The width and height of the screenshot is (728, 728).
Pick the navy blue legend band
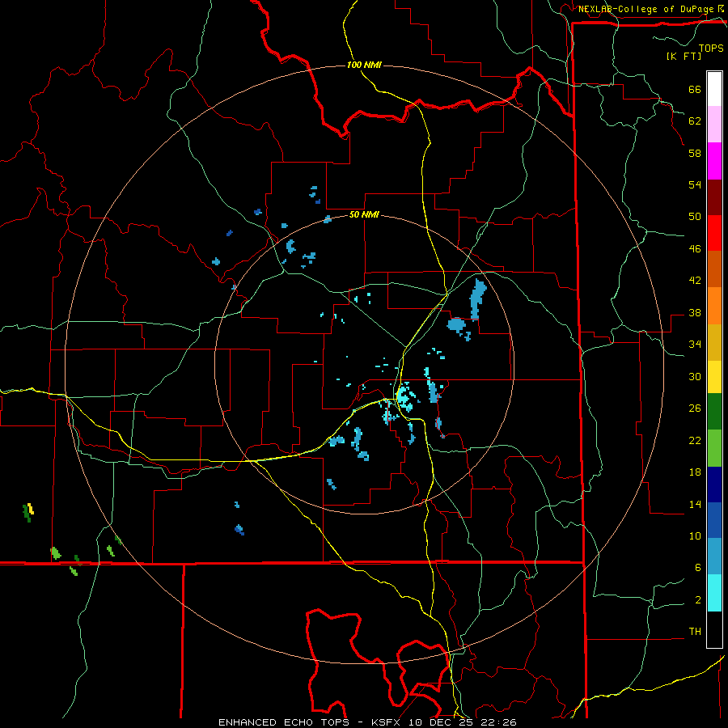tap(714, 485)
